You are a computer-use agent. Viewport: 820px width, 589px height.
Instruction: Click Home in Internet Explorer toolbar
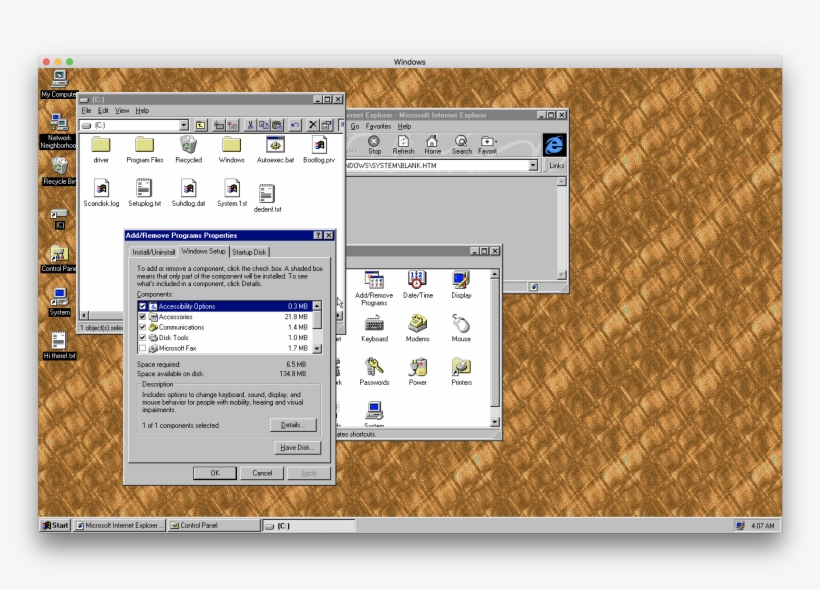[432, 145]
